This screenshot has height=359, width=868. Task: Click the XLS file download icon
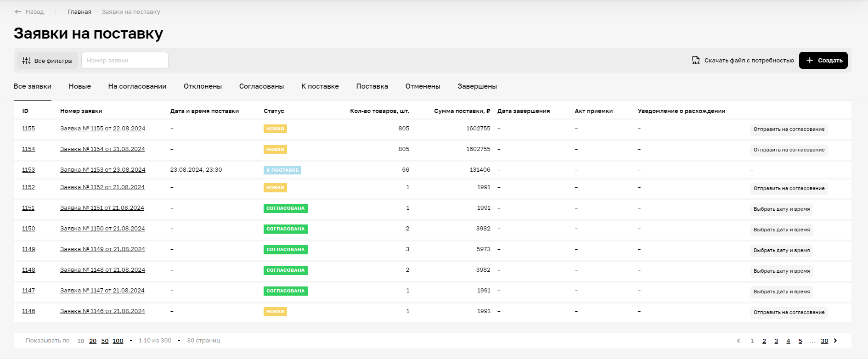pyautogui.click(x=696, y=60)
